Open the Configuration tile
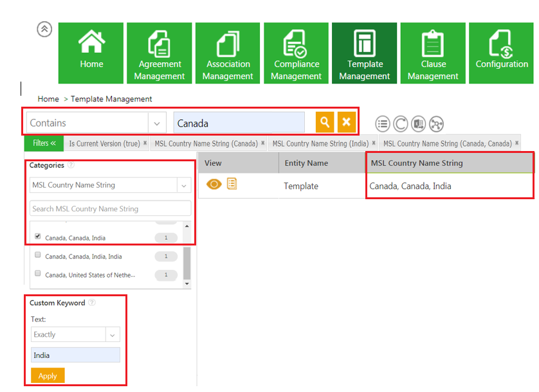 [x=502, y=53]
